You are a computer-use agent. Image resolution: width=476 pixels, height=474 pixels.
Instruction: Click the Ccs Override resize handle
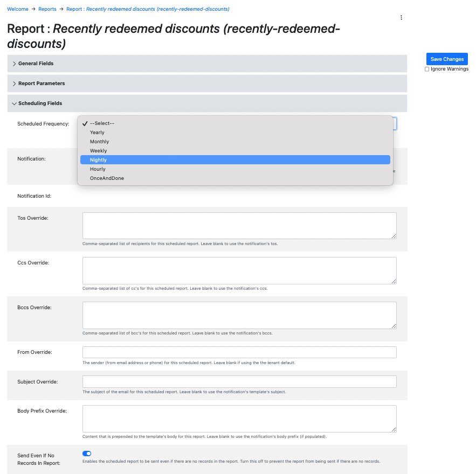[x=394, y=281]
